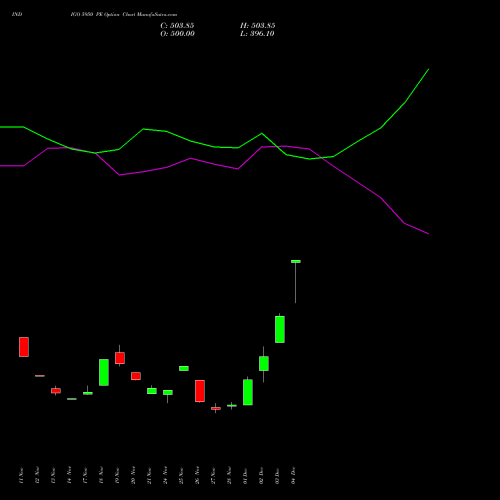Viewport: 500px width, 500px height.
Task: Click the red candlestick for 11 Nov
Action: click(x=24, y=347)
